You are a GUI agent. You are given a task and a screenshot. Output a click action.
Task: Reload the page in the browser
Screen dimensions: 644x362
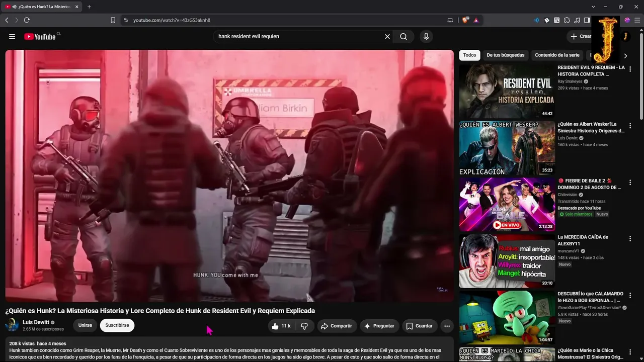pos(27,20)
